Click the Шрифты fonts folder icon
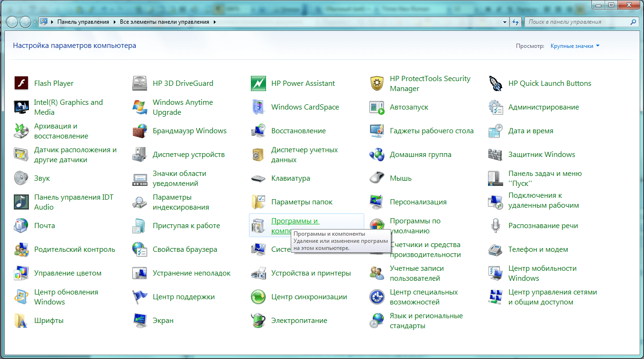Image resolution: width=644 pixels, height=359 pixels. click(x=21, y=321)
